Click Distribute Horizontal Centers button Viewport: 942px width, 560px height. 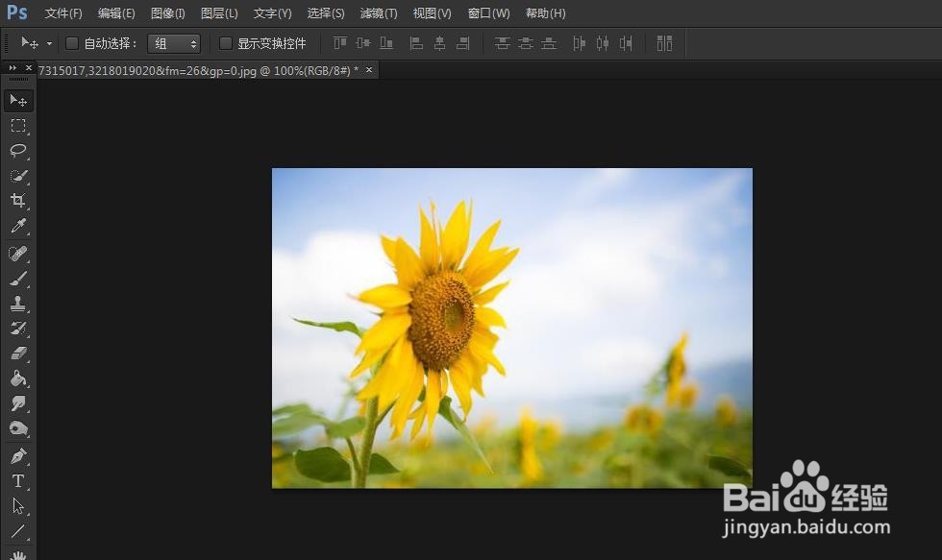point(603,43)
